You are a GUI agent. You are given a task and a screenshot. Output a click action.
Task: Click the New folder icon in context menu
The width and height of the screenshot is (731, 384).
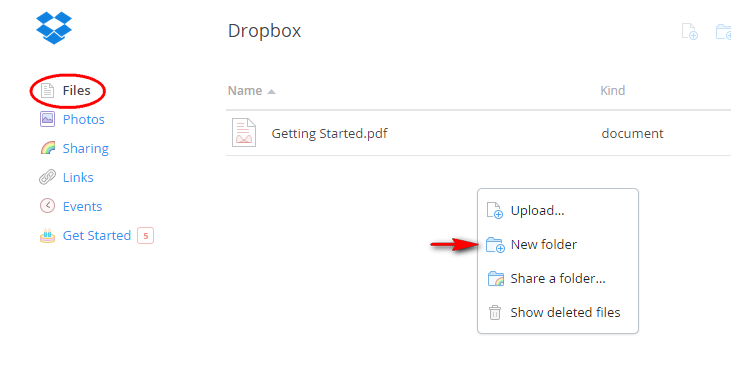click(495, 245)
